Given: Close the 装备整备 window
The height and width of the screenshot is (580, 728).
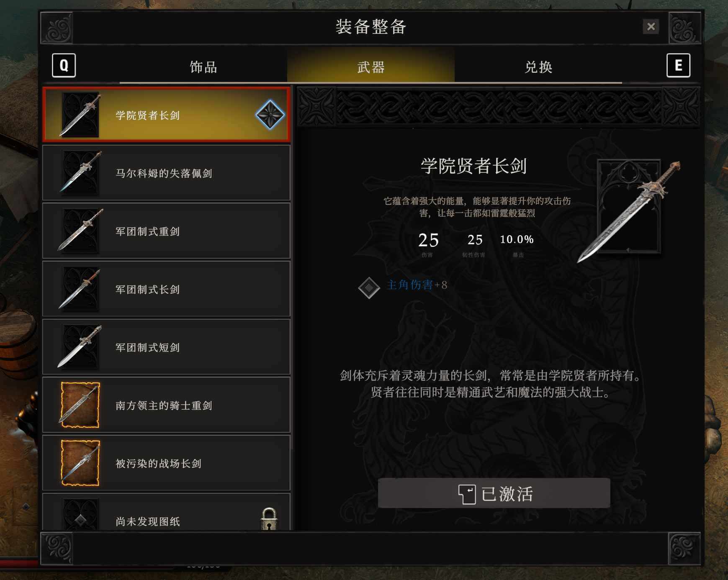Looking at the screenshot, I should click(651, 27).
